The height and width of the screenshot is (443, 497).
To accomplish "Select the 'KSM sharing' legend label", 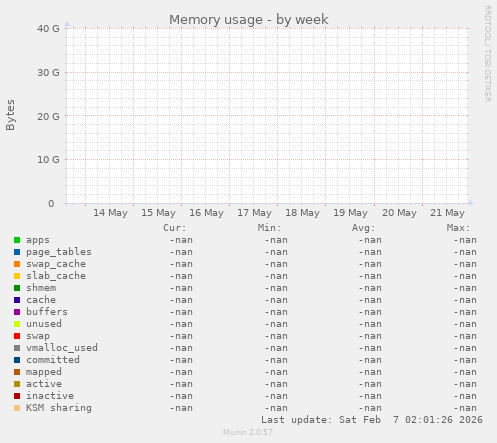I will pyautogui.click(x=59, y=408).
